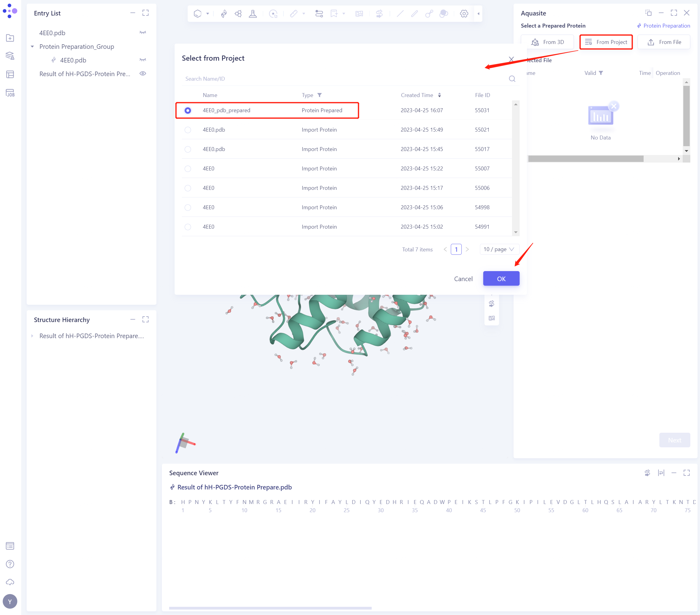
Task: Expand Result of hH-PGDS-Protein Prepare in hierarchy
Action: [32, 336]
